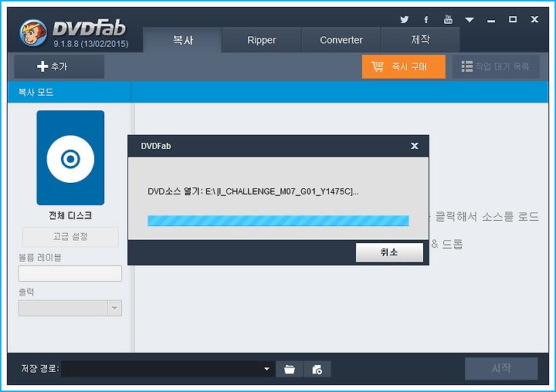556x392 pixels.
Task: Close the DVDFab progress dialog
Action: [414, 146]
